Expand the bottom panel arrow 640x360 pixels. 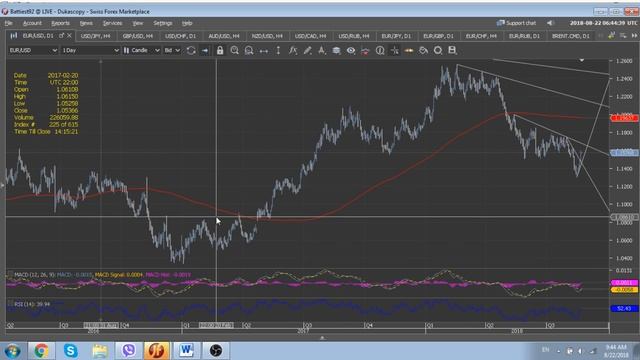pos(322,338)
